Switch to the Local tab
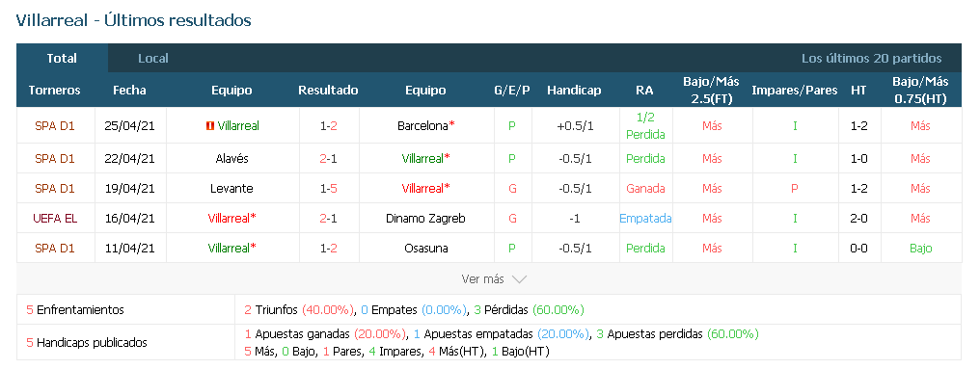 [x=153, y=58]
